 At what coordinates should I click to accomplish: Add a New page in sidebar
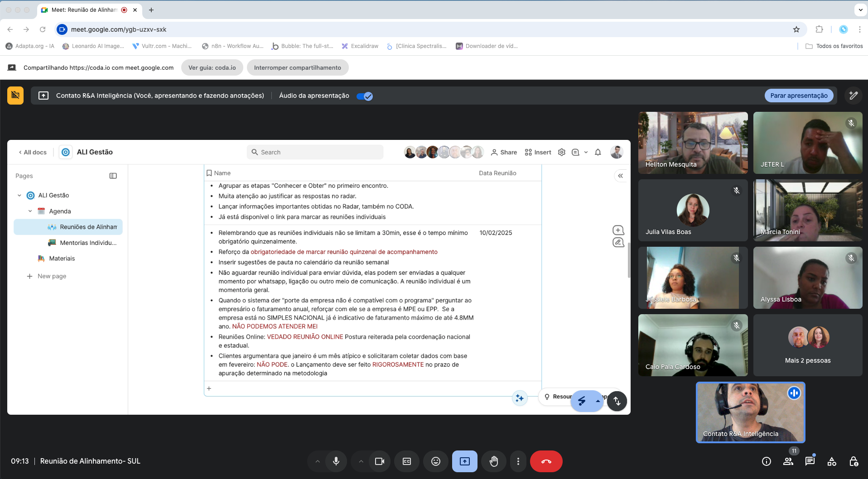pos(47,276)
